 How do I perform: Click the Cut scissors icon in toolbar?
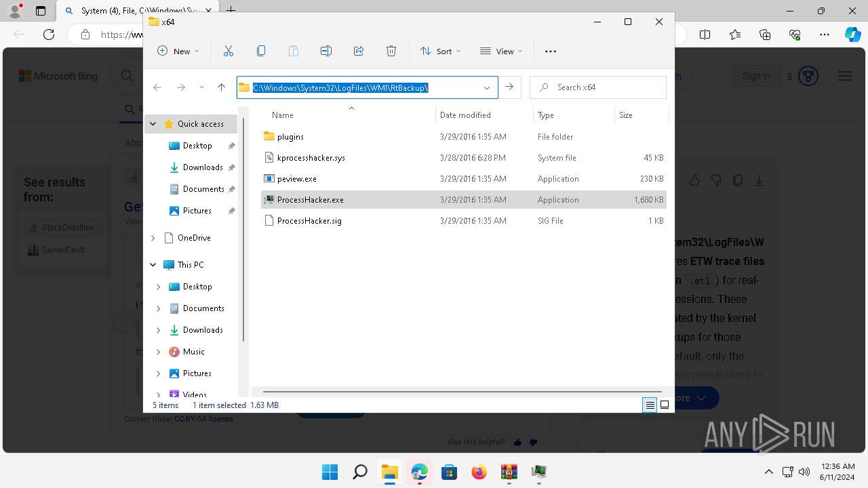pos(229,51)
